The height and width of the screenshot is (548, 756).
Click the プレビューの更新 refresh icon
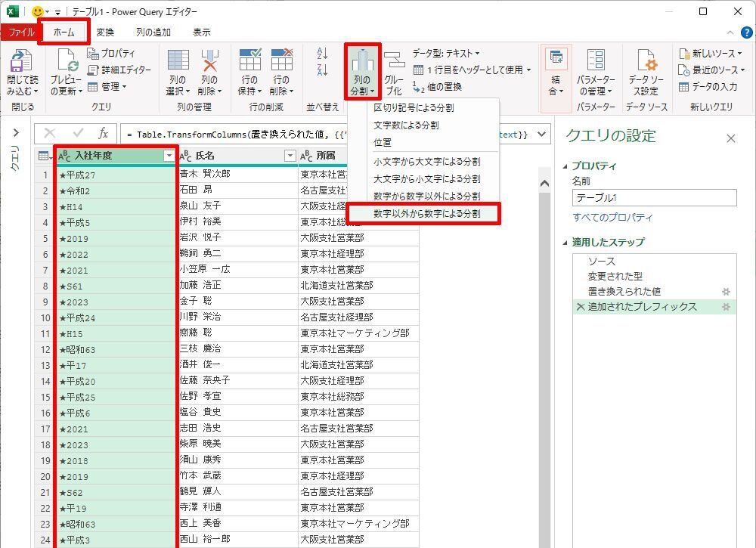point(67,61)
